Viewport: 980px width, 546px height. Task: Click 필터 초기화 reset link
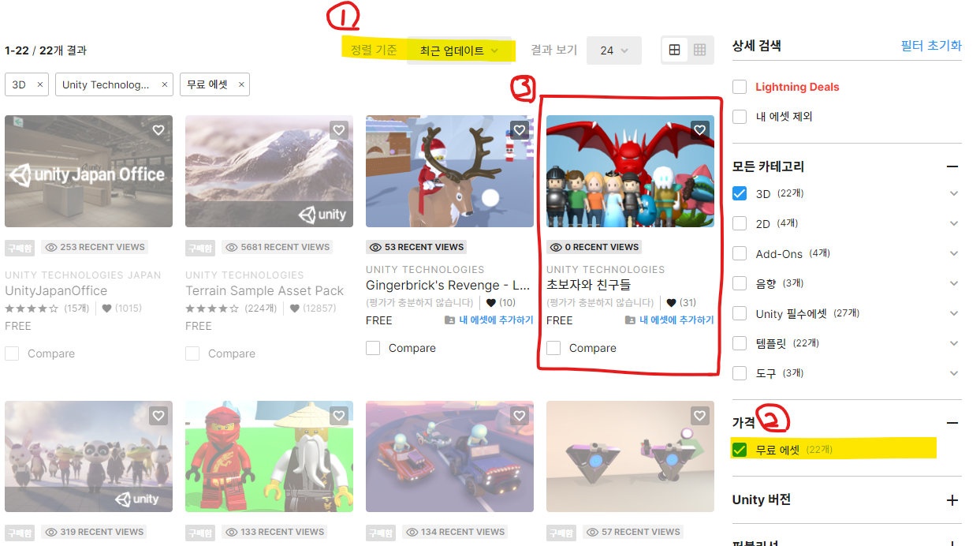(x=931, y=46)
